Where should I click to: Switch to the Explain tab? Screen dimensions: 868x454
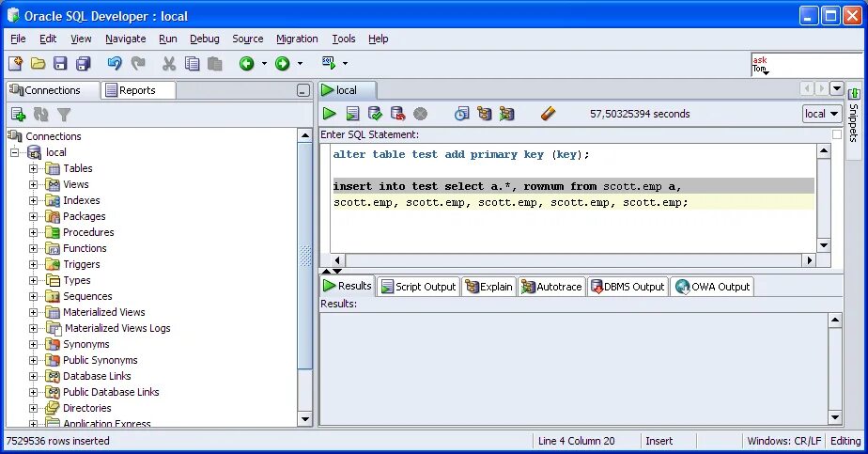coord(489,287)
